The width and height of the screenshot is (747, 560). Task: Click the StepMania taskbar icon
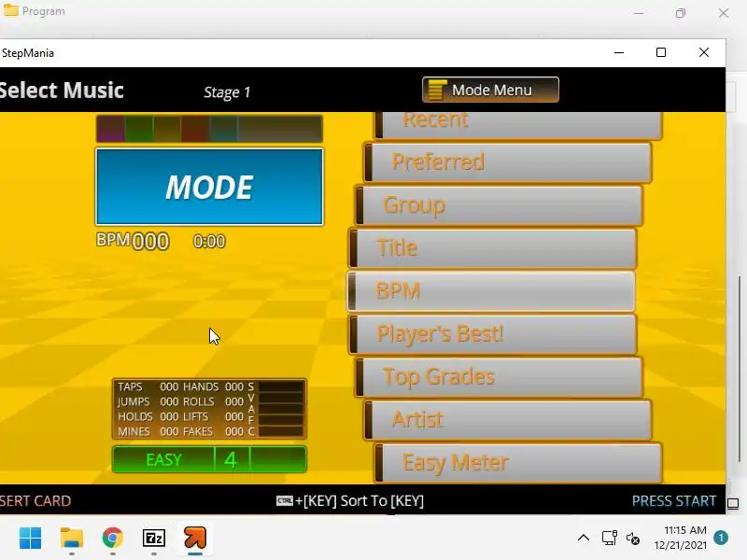(x=195, y=538)
